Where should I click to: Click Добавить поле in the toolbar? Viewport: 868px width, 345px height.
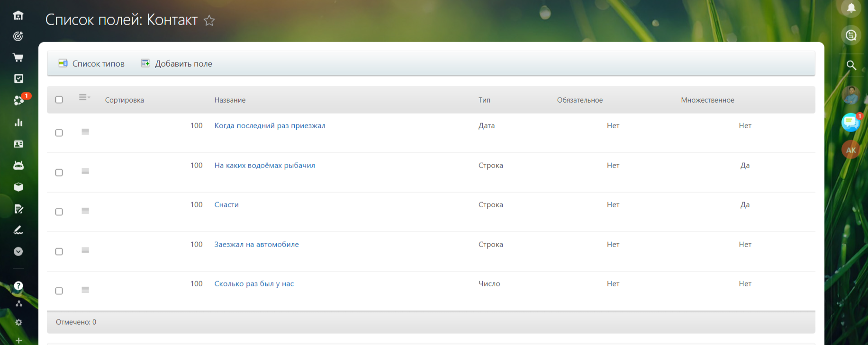coord(177,64)
